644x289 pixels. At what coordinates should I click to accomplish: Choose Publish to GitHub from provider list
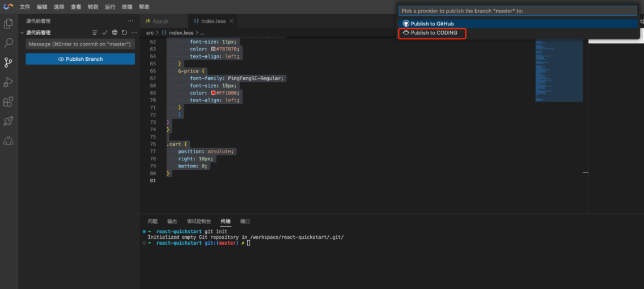click(432, 24)
